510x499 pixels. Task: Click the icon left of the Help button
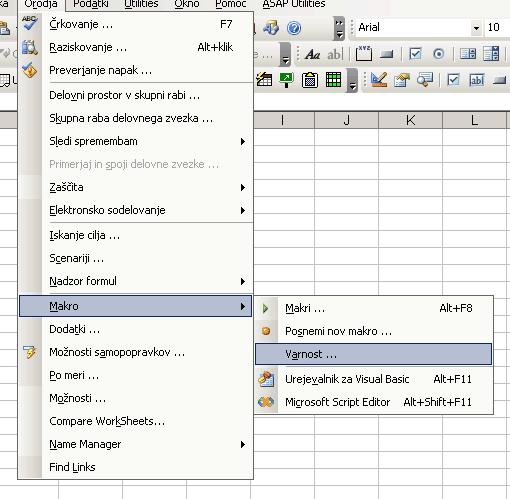click(x=271, y=27)
